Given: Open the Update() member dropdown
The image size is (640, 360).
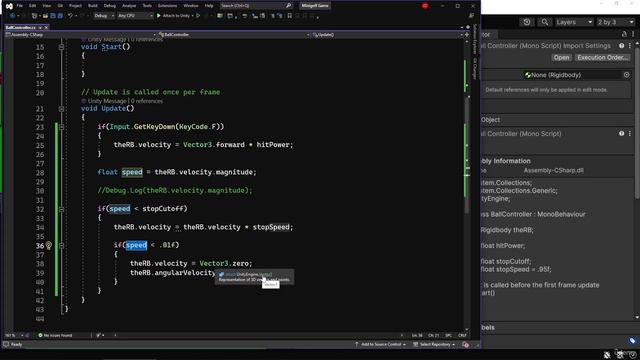Looking at the screenshot, I should 387,35.
